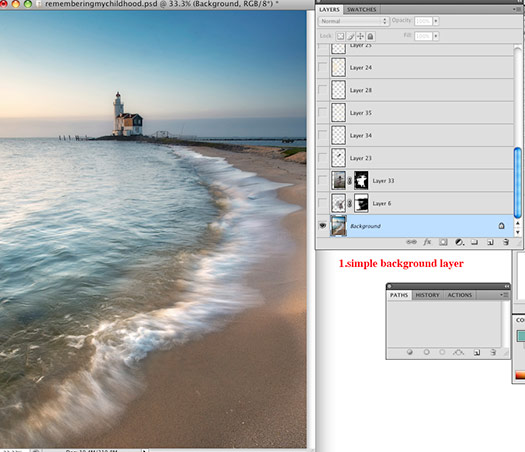Image resolution: width=525 pixels, height=452 pixels.
Task: Click scroll down arrow in Layers panel
Action: pyautogui.click(x=518, y=232)
